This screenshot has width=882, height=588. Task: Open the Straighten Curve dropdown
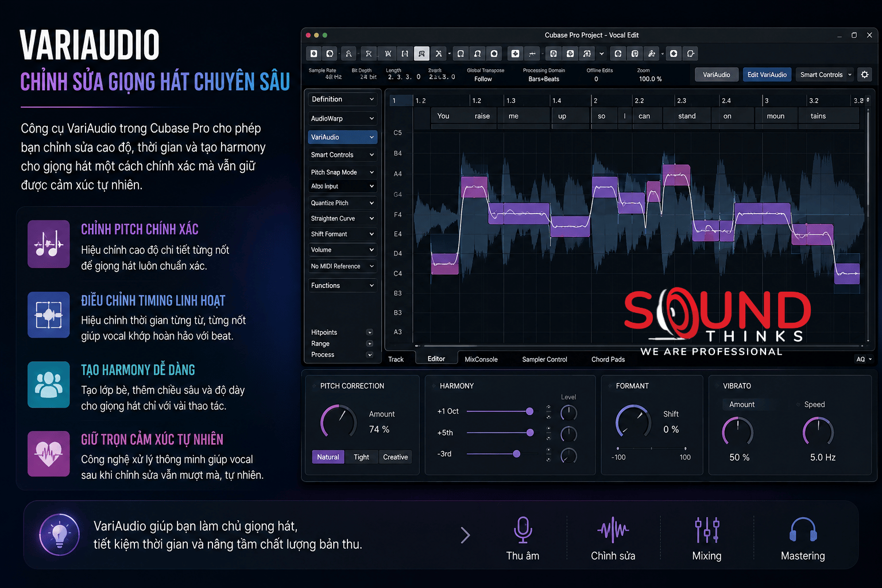[343, 218]
